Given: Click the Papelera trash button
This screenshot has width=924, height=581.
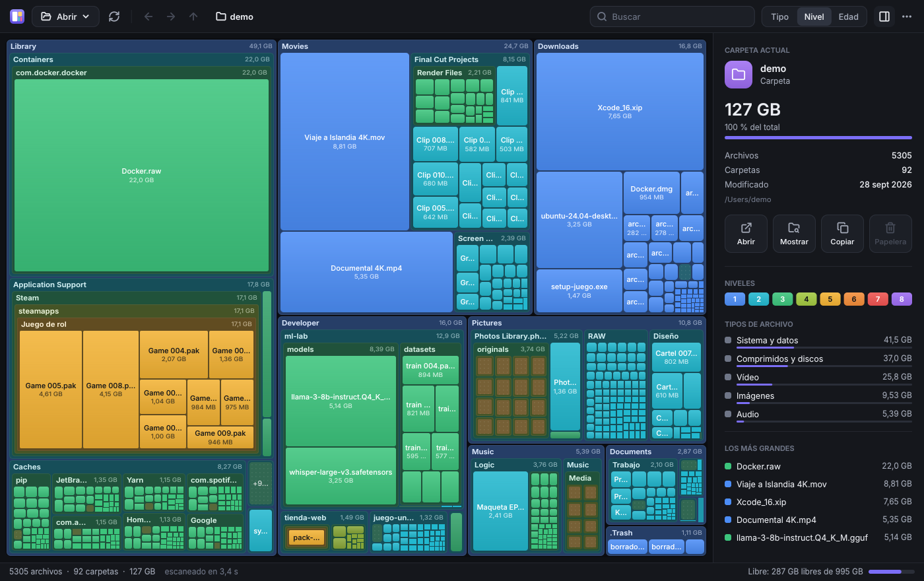Looking at the screenshot, I should pos(890,234).
